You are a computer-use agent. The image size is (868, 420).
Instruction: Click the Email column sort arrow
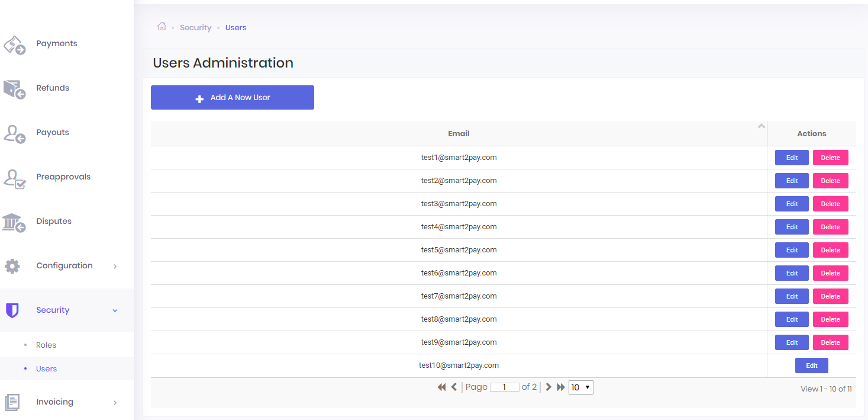point(761,126)
